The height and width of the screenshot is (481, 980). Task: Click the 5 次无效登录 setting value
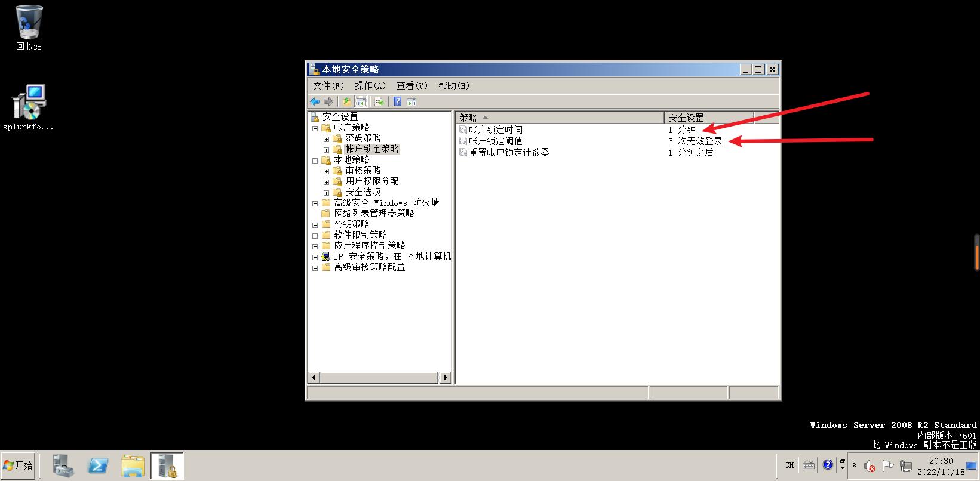click(695, 141)
